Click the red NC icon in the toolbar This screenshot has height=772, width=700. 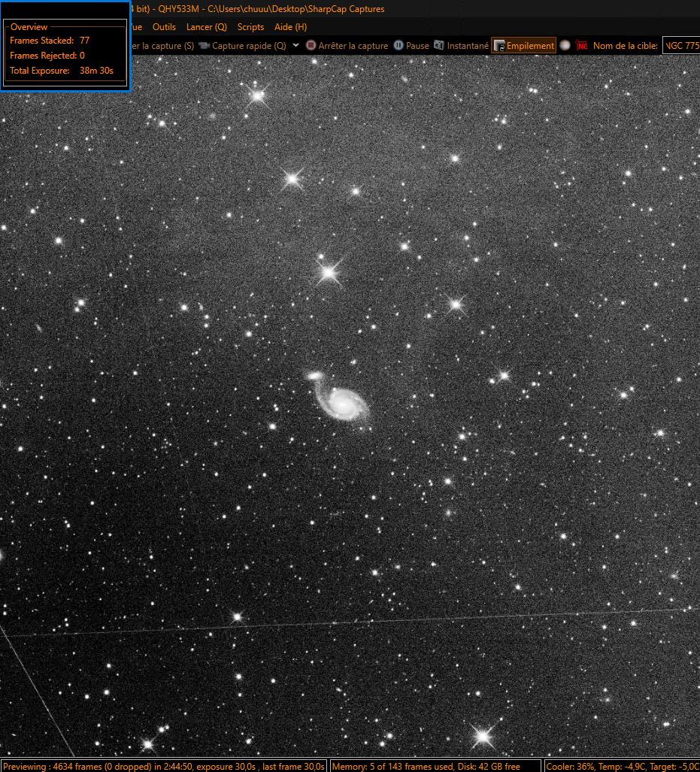pyautogui.click(x=582, y=45)
